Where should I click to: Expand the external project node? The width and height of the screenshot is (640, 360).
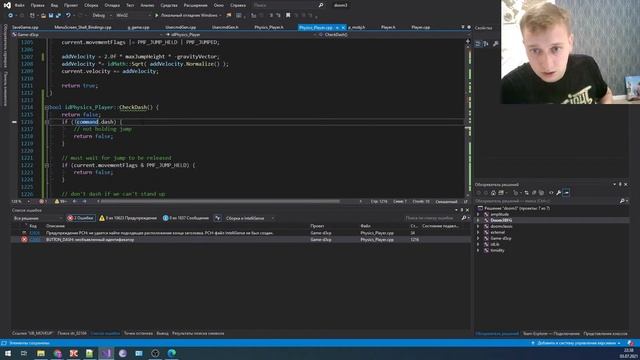478,232
